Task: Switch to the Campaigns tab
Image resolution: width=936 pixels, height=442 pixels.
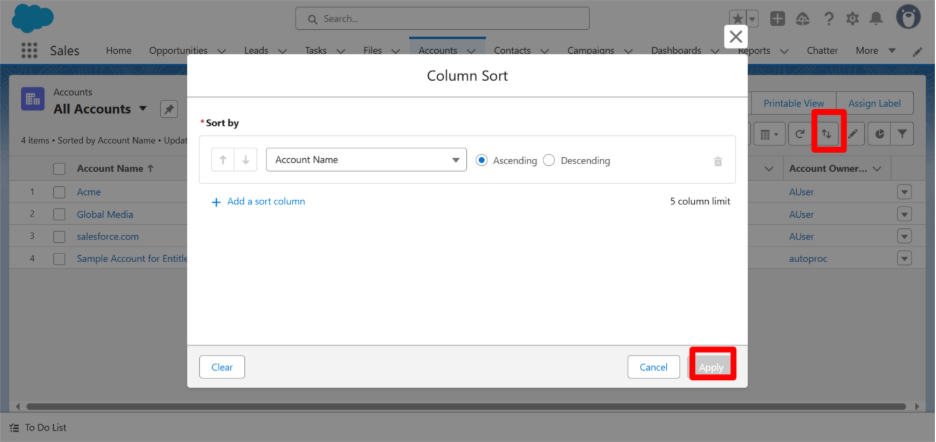Action: point(590,51)
